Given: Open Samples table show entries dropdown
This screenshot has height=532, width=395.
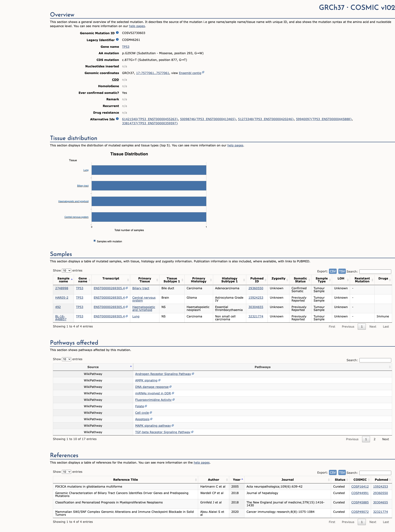Looking at the screenshot, I should (66, 271).
